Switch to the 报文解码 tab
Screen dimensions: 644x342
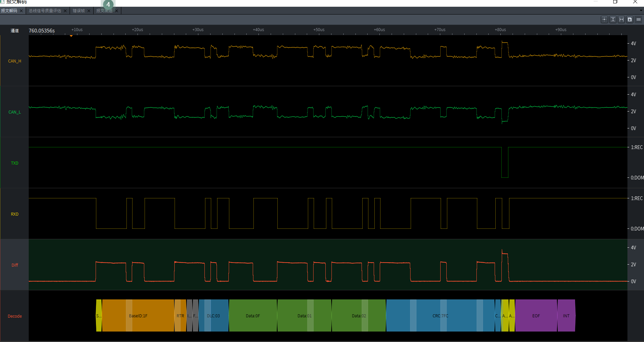coord(9,11)
